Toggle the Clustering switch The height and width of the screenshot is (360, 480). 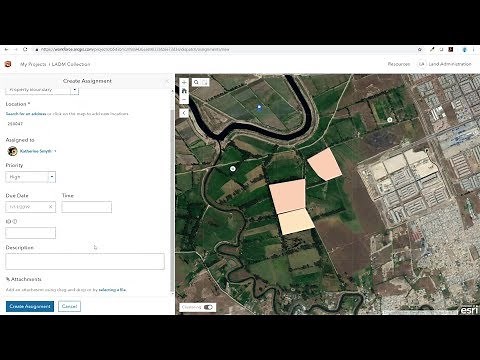coord(208,307)
